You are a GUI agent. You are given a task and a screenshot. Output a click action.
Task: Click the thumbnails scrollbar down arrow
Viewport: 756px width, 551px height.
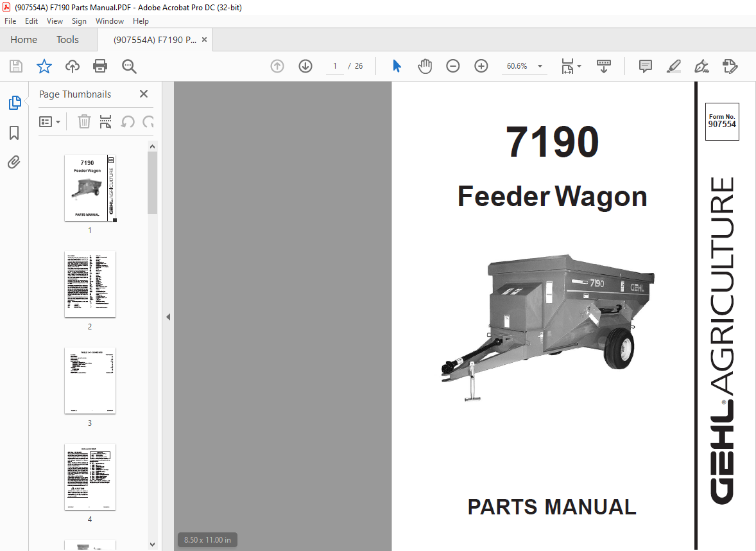(152, 544)
